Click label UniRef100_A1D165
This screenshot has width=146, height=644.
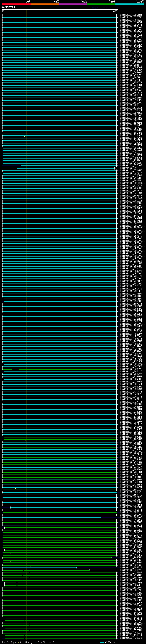131,548
